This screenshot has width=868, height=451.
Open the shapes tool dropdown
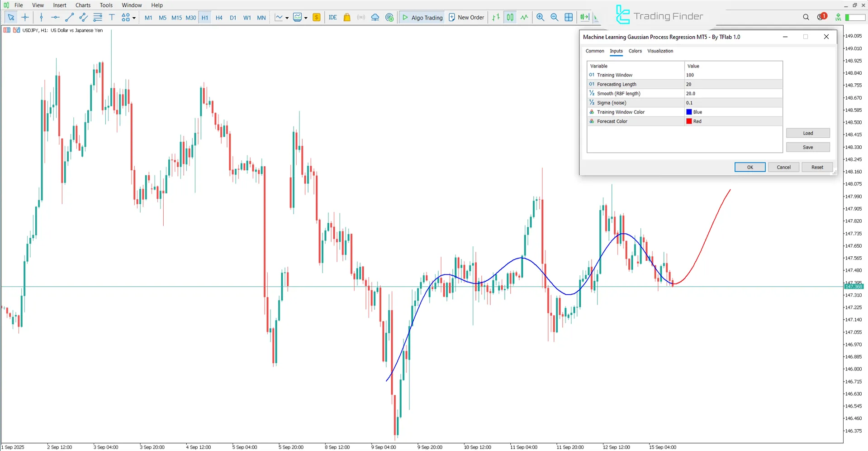(x=134, y=17)
